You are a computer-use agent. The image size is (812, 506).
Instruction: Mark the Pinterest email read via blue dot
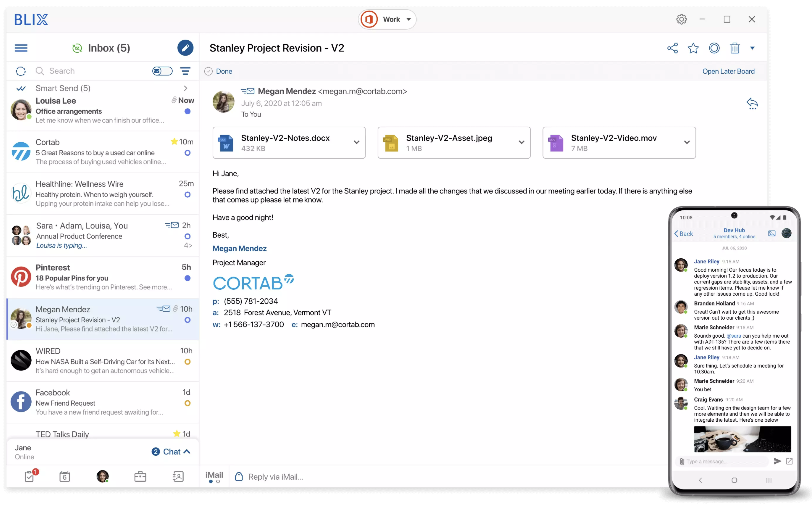pos(187,278)
